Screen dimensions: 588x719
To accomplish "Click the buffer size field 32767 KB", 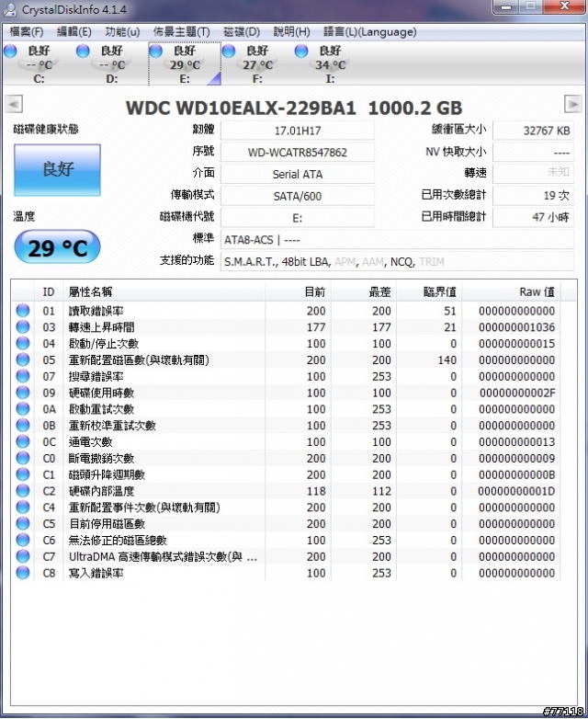I will click(533, 131).
